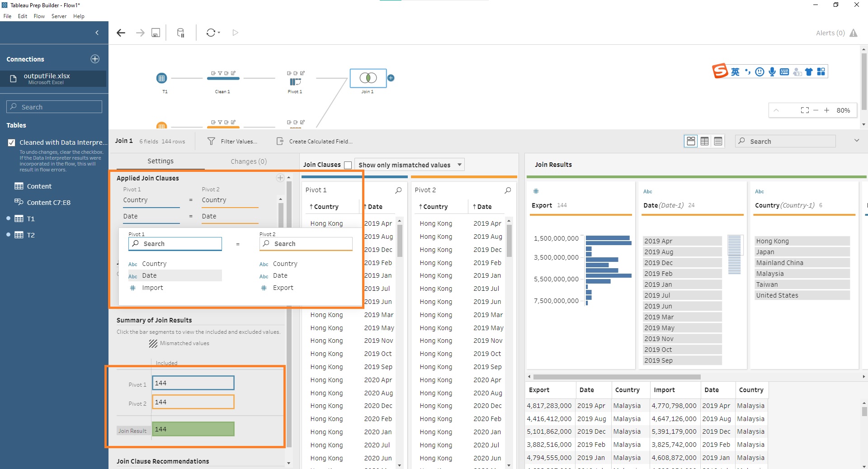The image size is (868, 469).
Task: Uncheck Cleaned with Data Interpreter
Action: pyautogui.click(x=12, y=142)
